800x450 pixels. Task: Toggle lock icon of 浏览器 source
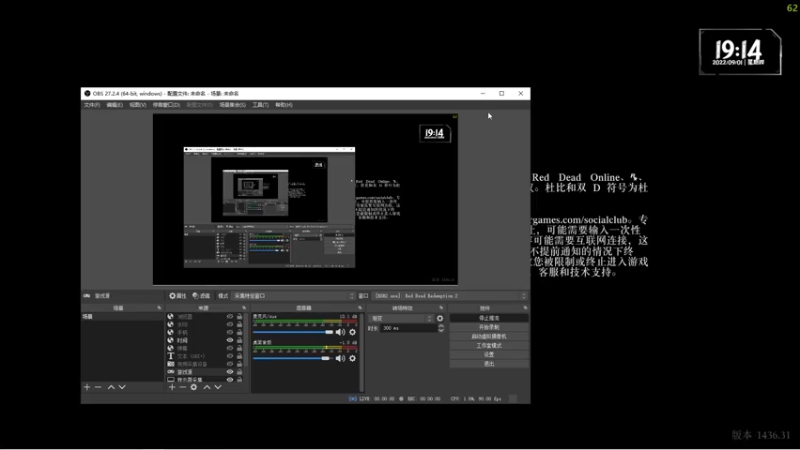click(239, 317)
